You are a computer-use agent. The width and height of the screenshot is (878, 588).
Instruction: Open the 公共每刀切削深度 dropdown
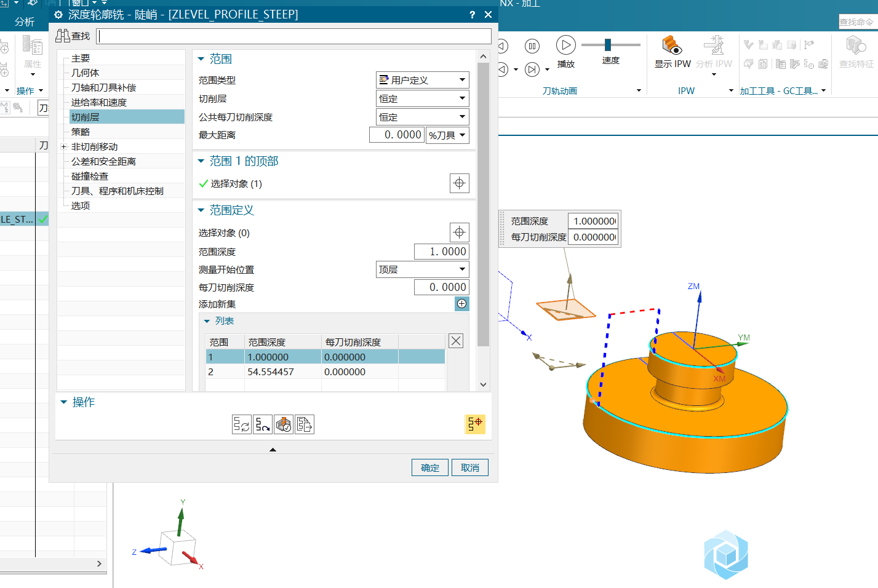423,117
